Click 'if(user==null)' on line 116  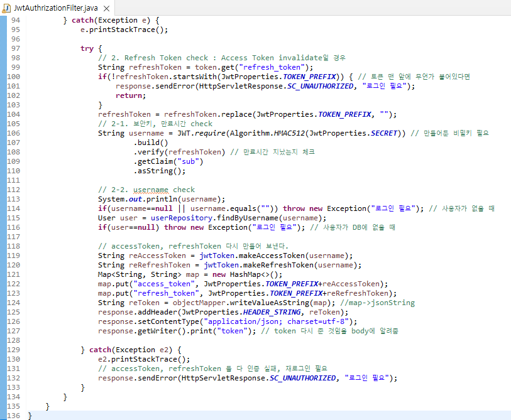[x=128, y=228]
